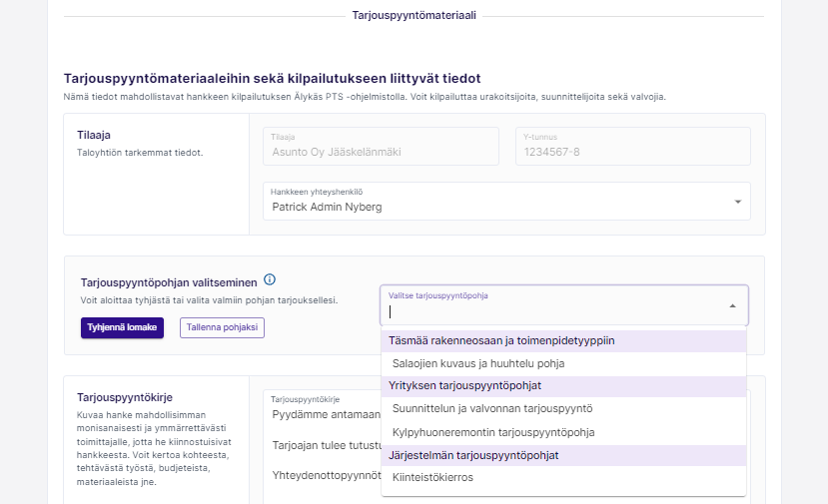Collapse the Valitse tarjouspyyntöpohja dropdown arrow
The image size is (828, 504).
732,306
